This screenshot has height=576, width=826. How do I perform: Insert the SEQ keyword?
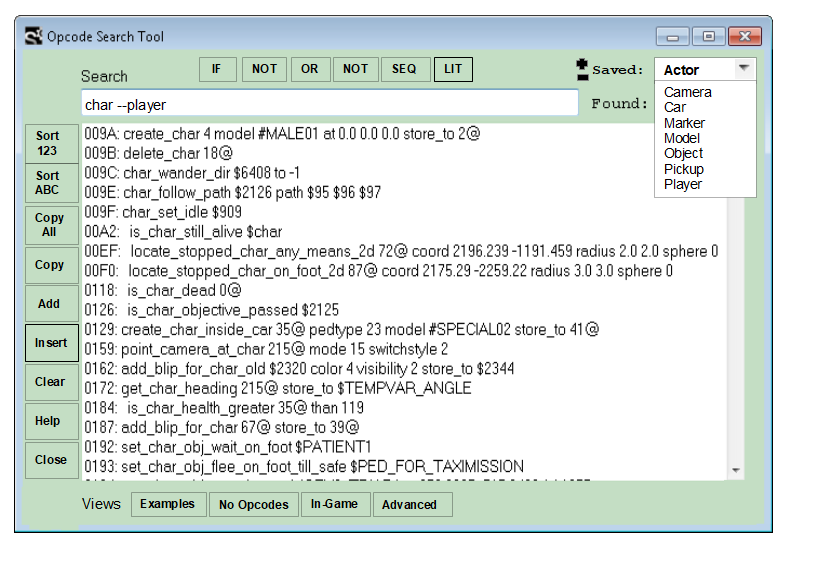405,69
